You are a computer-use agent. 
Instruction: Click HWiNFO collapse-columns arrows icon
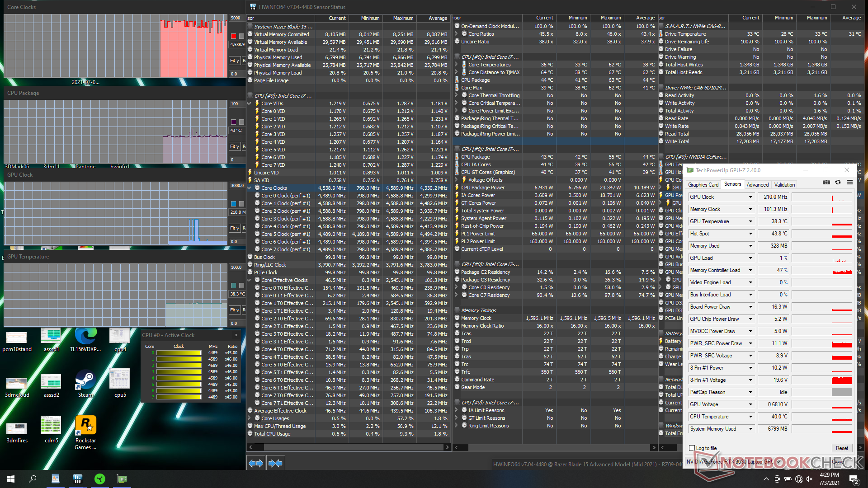click(x=275, y=463)
